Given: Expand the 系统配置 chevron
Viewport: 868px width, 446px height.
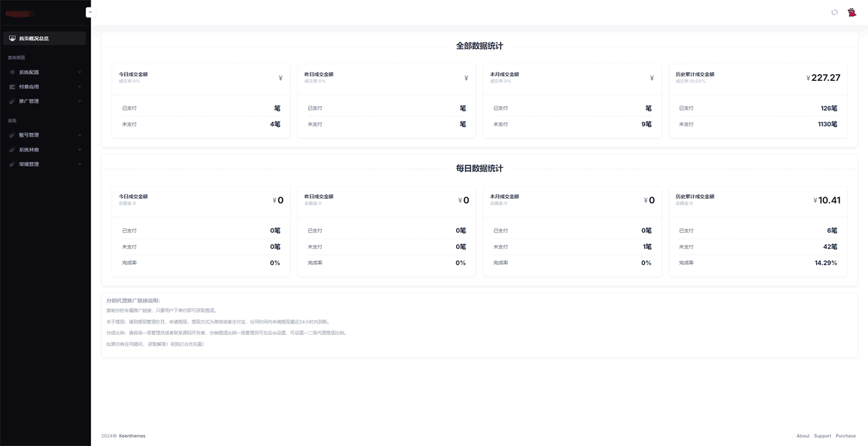Looking at the screenshot, I should pos(80,72).
